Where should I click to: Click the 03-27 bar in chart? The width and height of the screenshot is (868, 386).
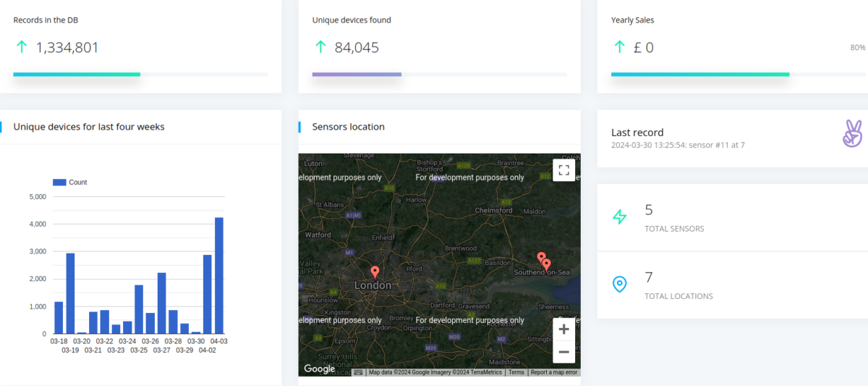[162, 303]
